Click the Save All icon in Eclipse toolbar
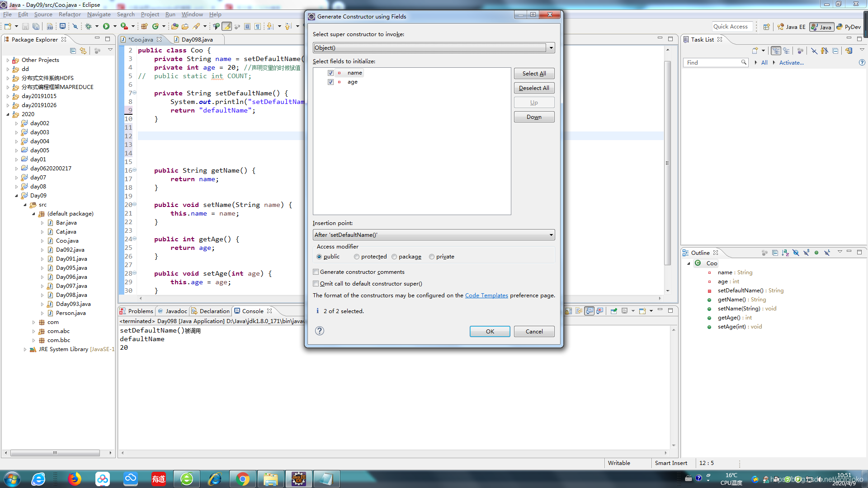868x488 pixels. click(36, 27)
